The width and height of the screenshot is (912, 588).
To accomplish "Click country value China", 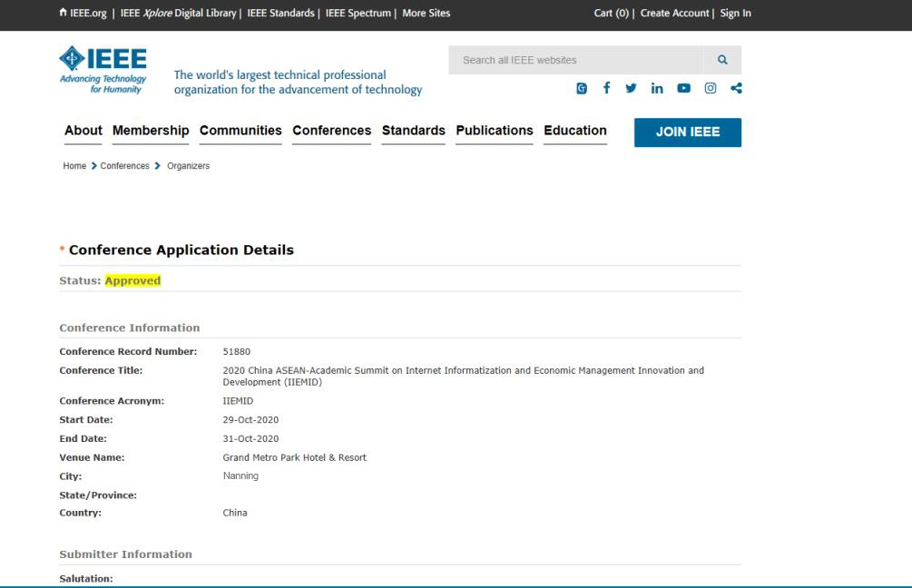I will click(x=235, y=513).
